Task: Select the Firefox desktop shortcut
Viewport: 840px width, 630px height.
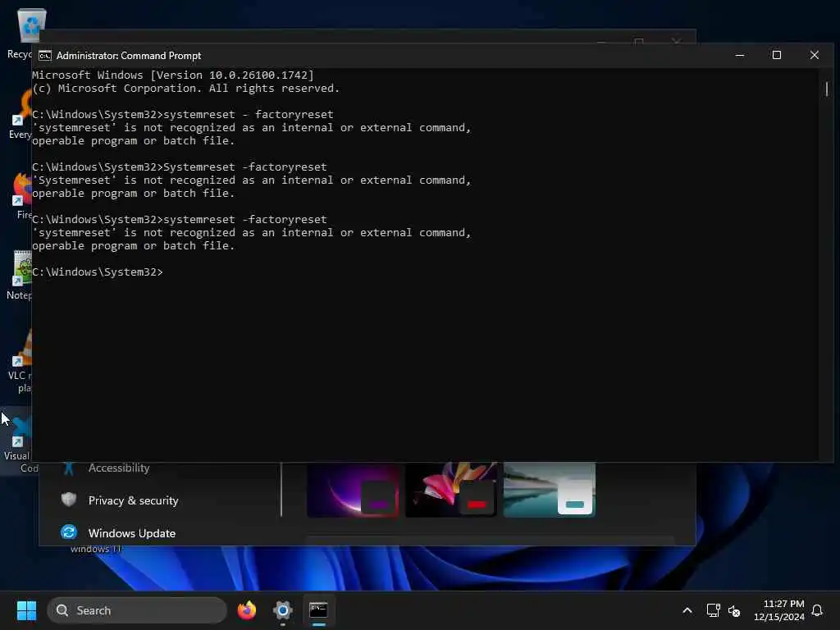Action: (21, 195)
